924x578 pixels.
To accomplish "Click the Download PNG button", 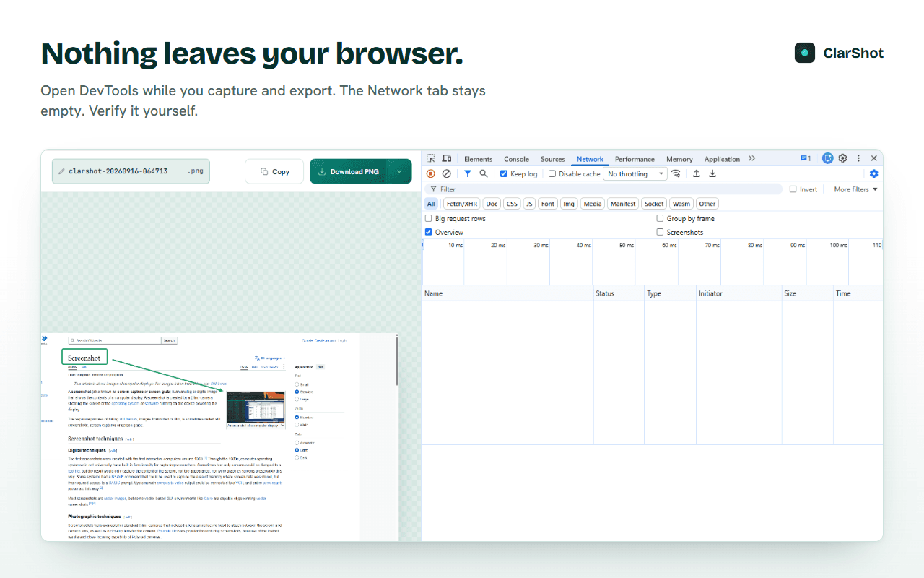I will pos(349,171).
